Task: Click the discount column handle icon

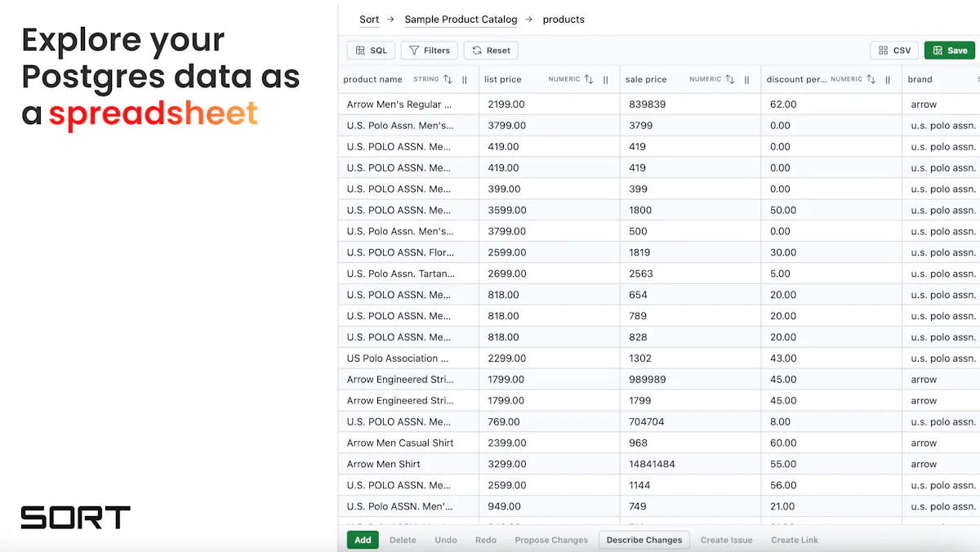Action: [888, 80]
